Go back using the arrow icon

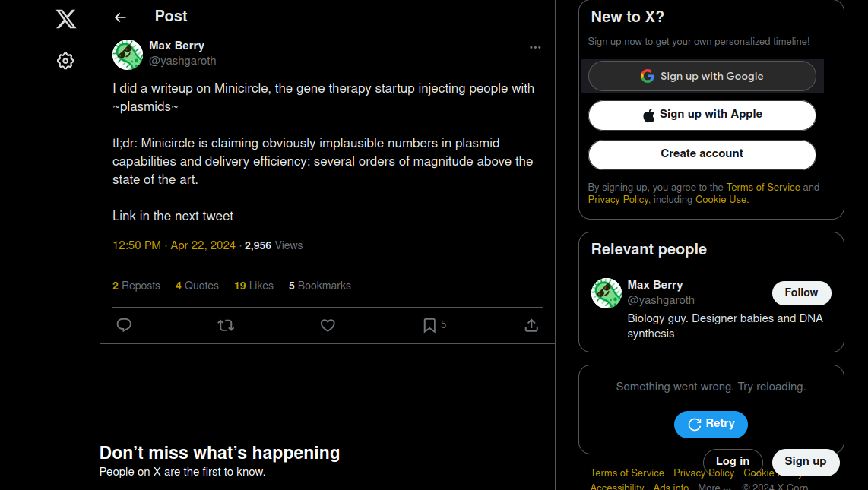point(120,17)
